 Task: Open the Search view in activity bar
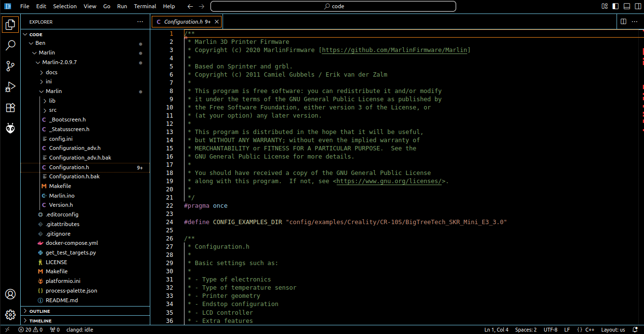point(10,45)
